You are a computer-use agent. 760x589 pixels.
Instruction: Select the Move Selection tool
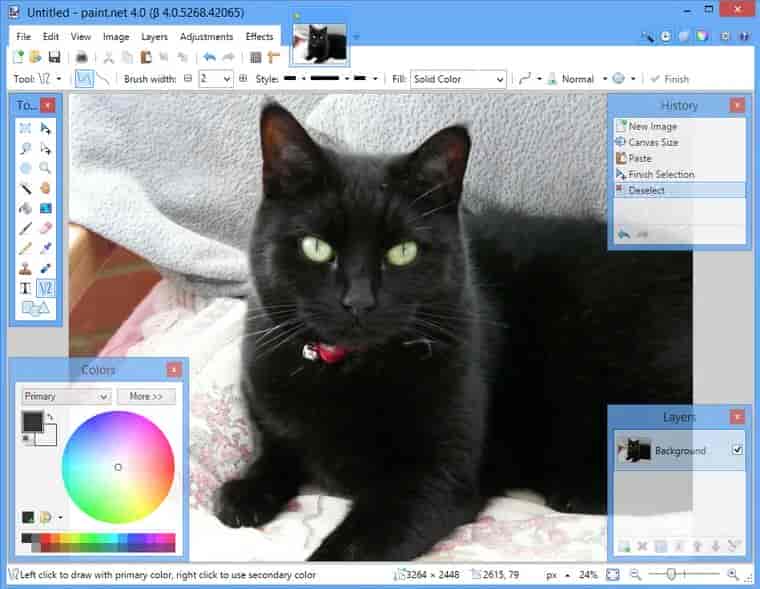tap(45, 148)
